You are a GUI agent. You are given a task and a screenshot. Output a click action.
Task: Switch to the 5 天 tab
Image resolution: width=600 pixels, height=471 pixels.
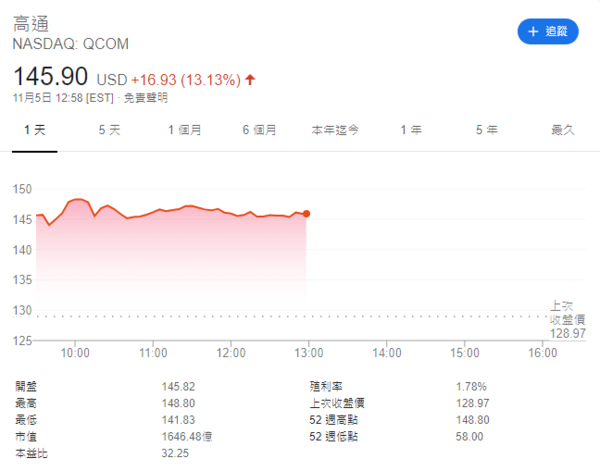[x=109, y=130]
